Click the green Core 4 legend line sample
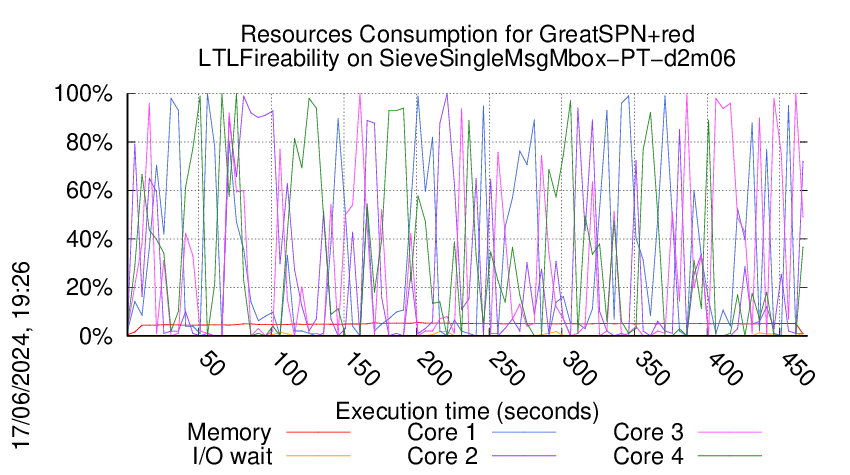This screenshot has width=850, height=475. coord(730,456)
